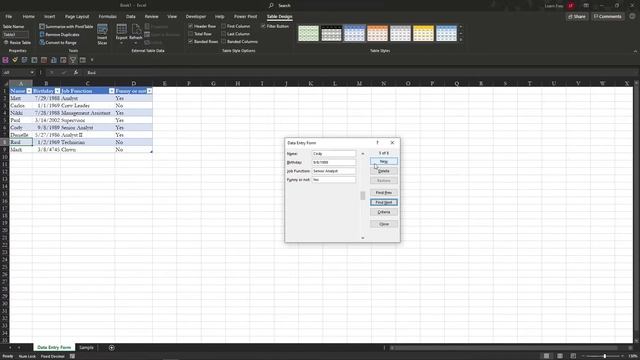Enable the Banded Columns checkbox
This screenshot has width=640, height=360.
[224, 42]
